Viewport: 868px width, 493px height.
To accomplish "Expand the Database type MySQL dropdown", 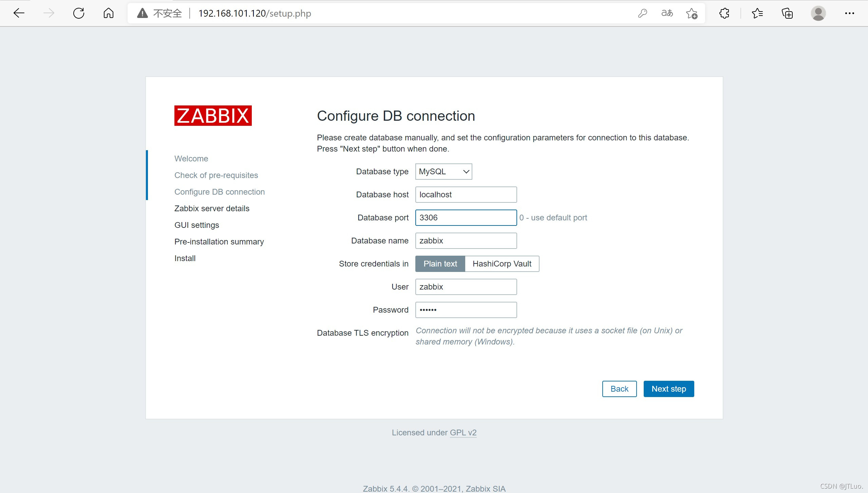I will [x=444, y=172].
